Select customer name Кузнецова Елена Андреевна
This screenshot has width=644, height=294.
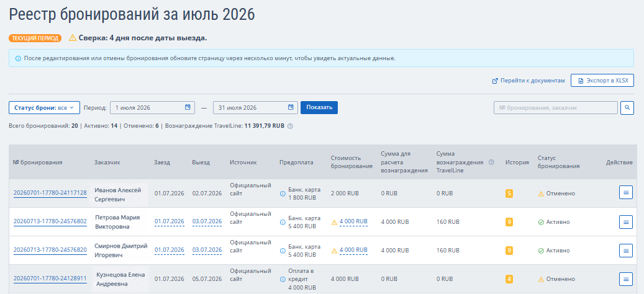click(x=120, y=279)
